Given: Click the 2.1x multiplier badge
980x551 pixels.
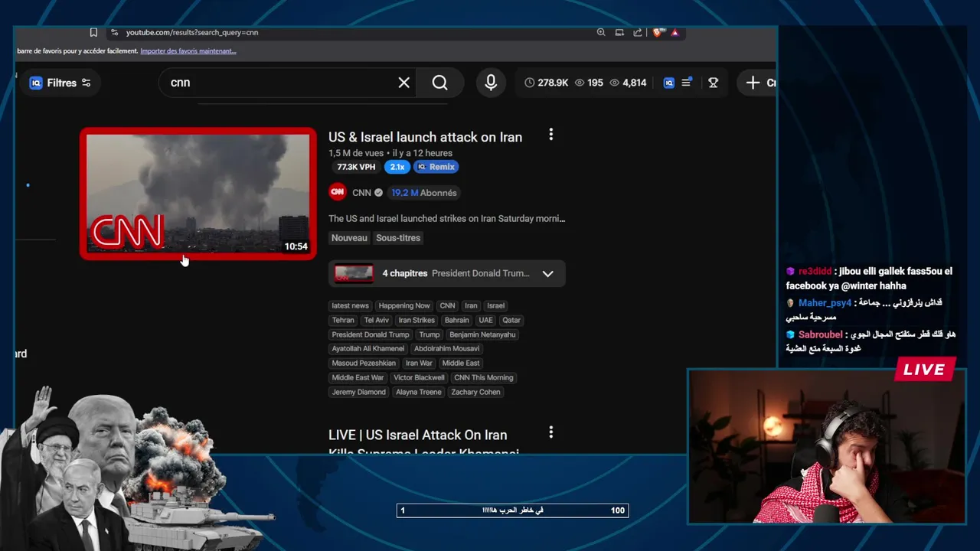Looking at the screenshot, I should coord(397,167).
